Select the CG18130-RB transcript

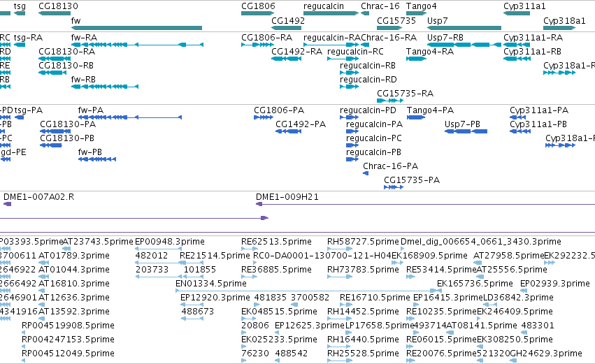(x=52, y=73)
